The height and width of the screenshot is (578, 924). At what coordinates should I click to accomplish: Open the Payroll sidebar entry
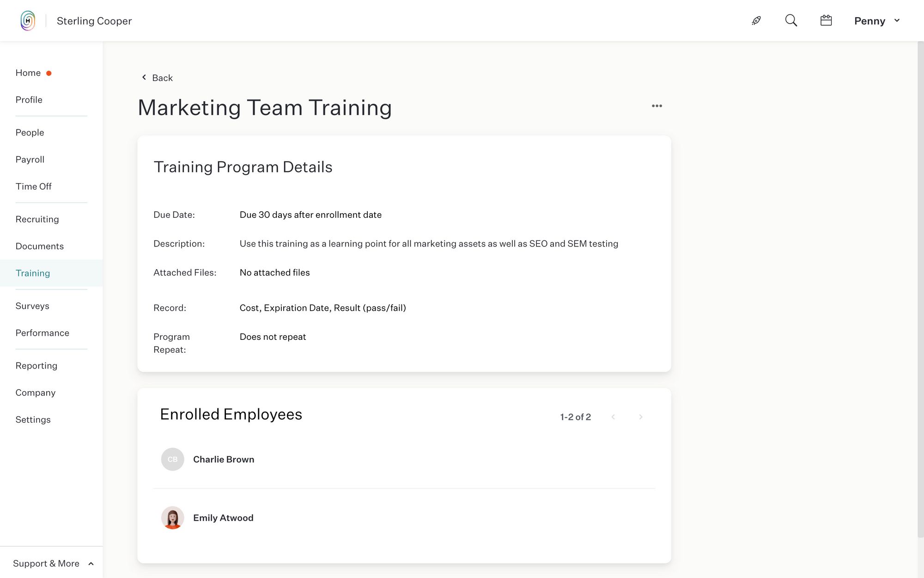[x=30, y=159]
